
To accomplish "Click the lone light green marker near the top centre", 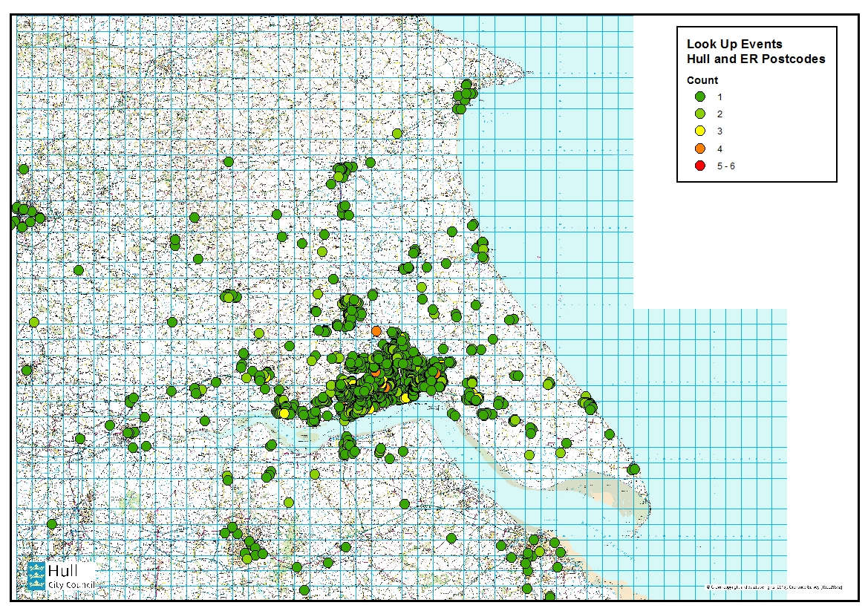I will 397,134.
